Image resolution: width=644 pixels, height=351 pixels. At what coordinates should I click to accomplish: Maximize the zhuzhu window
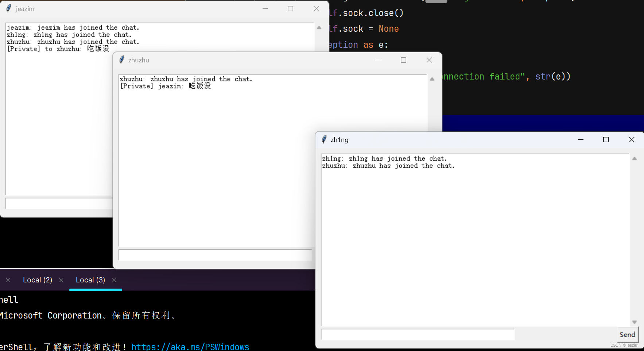(x=403, y=60)
